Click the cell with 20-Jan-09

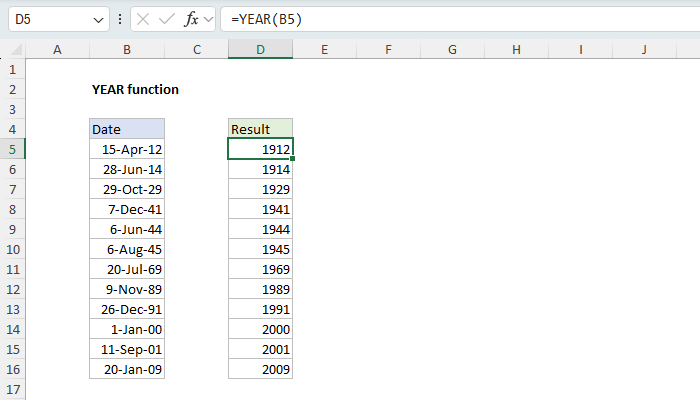127,369
